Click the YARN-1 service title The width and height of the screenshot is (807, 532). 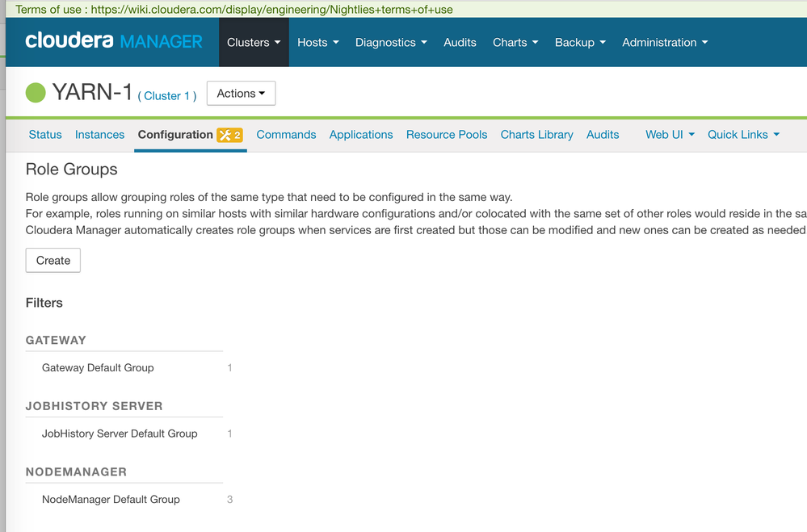tap(92, 93)
